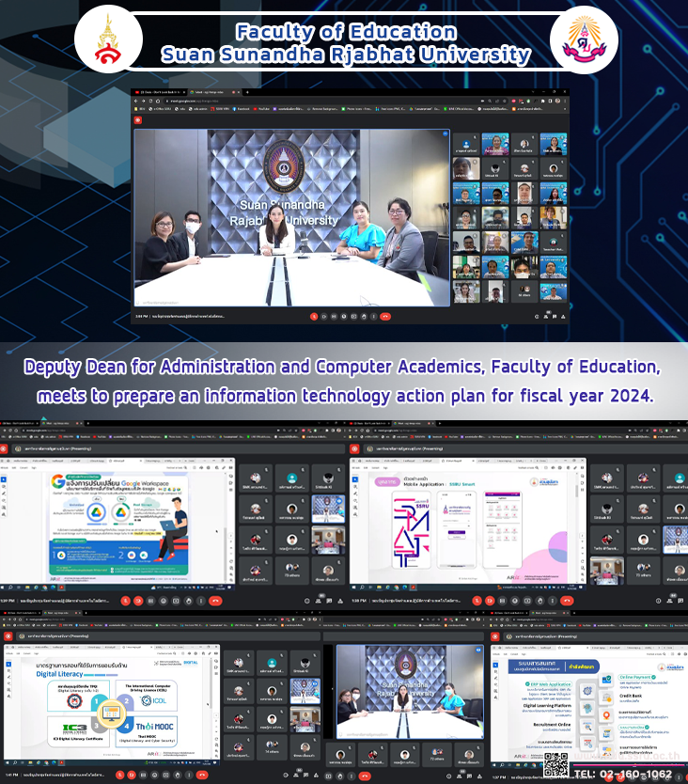Hang up the call in the Google Workspace slide meeting
The image size is (688, 784).
(215, 600)
